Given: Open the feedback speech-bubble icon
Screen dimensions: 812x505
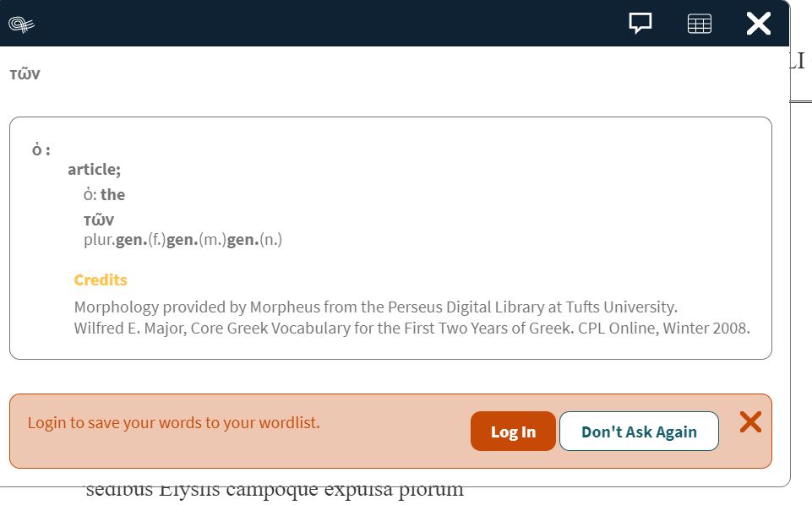Looking at the screenshot, I should point(640,23).
